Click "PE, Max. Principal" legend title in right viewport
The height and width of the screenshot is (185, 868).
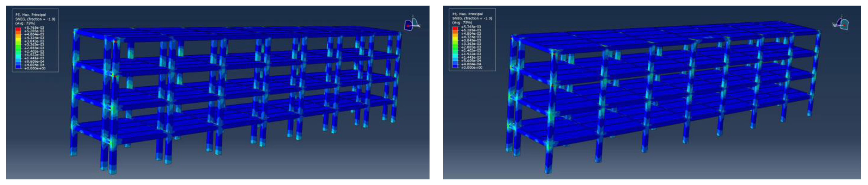(468, 14)
